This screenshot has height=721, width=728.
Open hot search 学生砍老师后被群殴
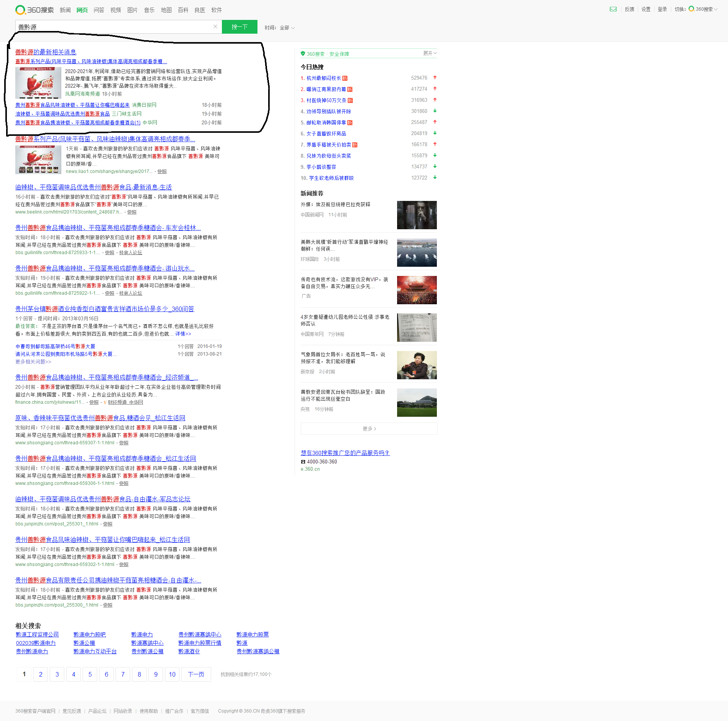tap(331, 178)
